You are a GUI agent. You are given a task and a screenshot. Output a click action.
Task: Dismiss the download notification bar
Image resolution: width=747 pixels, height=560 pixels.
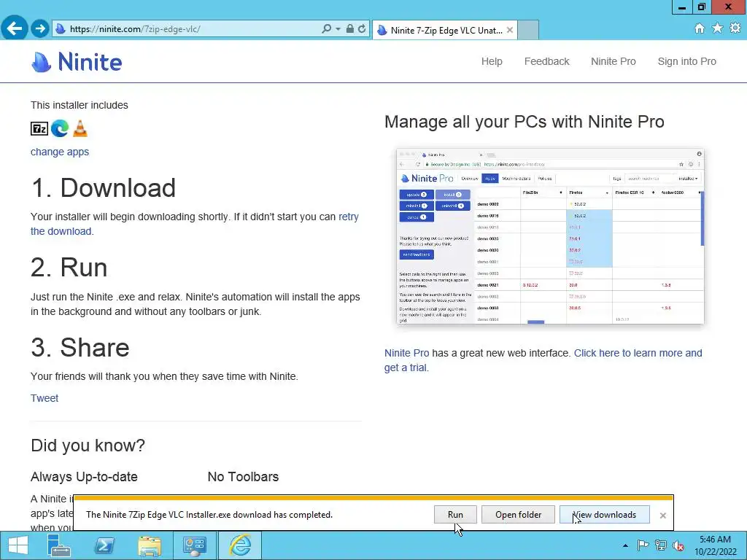(x=662, y=516)
